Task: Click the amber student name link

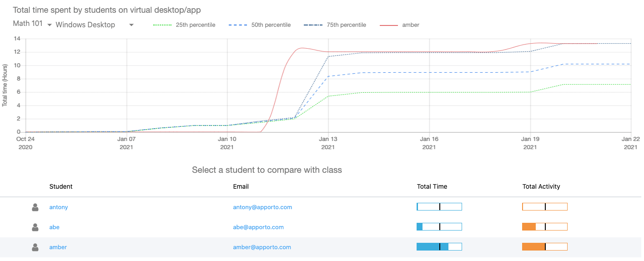Action: pyautogui.click(x=58, y=247)
